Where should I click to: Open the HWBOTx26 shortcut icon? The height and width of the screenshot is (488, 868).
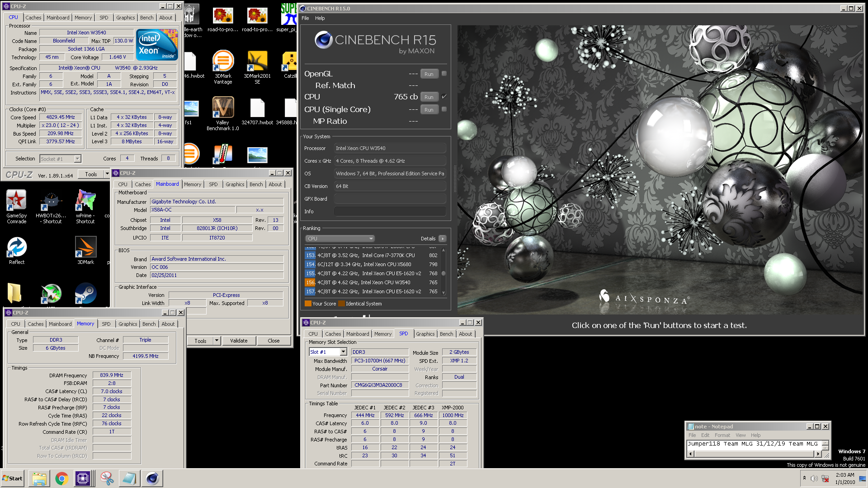[x=51, y=206]
